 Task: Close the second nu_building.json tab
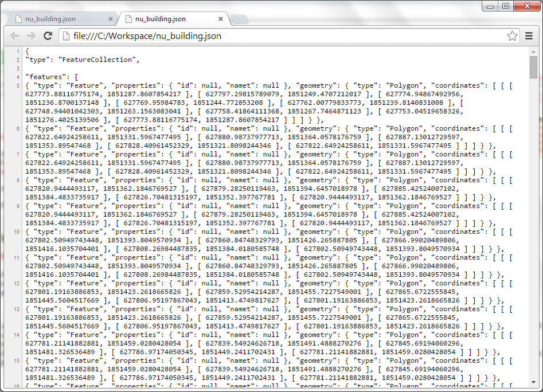[221, 19]
